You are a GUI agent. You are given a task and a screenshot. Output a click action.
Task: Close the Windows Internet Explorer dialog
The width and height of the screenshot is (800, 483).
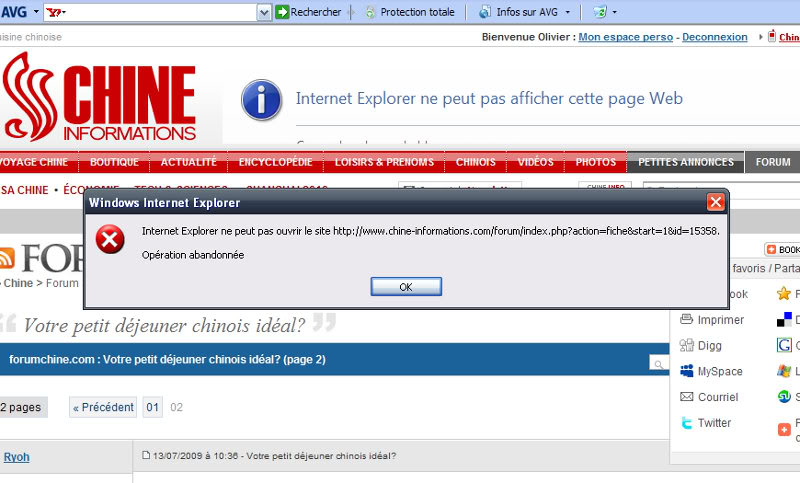(715, 202)
